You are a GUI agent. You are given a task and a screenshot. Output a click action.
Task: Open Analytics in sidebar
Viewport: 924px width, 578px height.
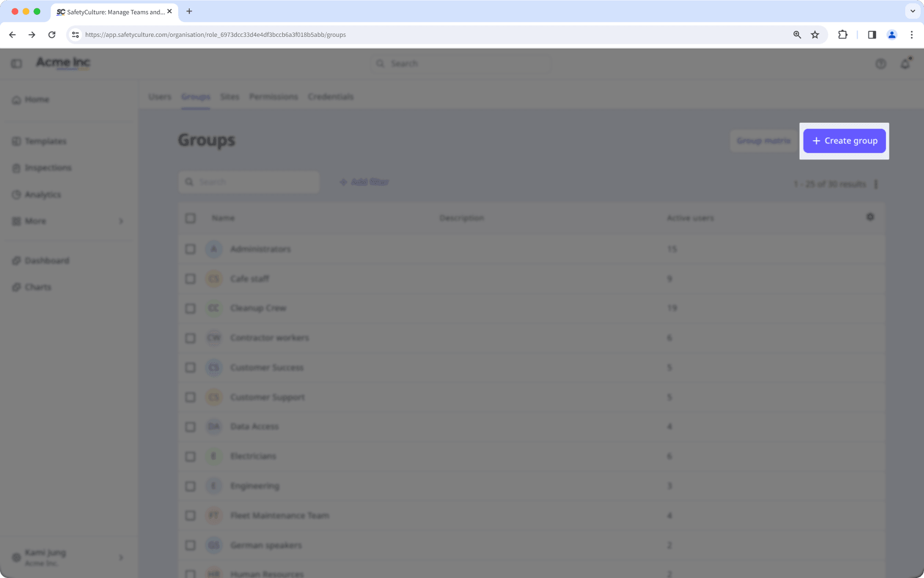coord(43,195)
